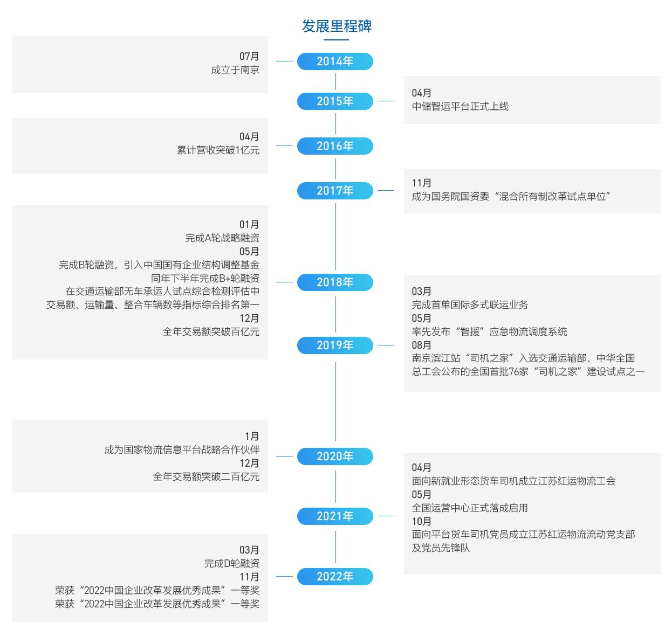Image resolution: width=672 pixels, height=630 pixels.
Task: Click the 10月 label in the 2021年 card
Action: tap(422, 522)
